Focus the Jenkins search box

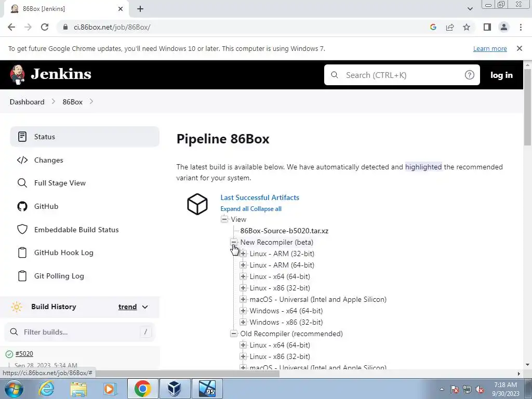(402, 75)
